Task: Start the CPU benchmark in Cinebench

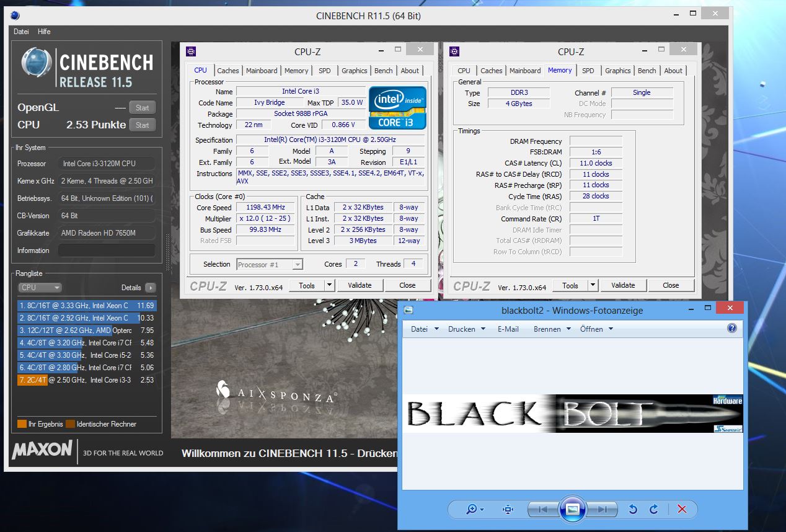Action: tap(142, 125)
